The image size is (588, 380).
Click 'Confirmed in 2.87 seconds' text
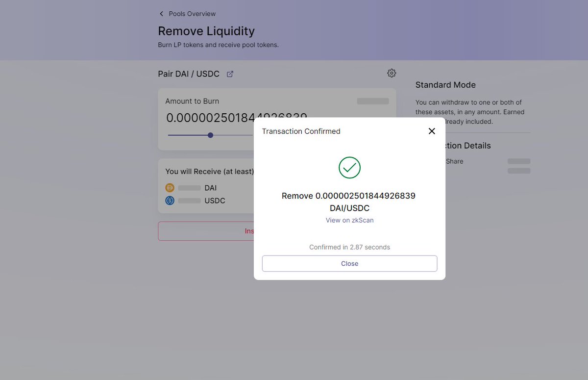point(349,247)
